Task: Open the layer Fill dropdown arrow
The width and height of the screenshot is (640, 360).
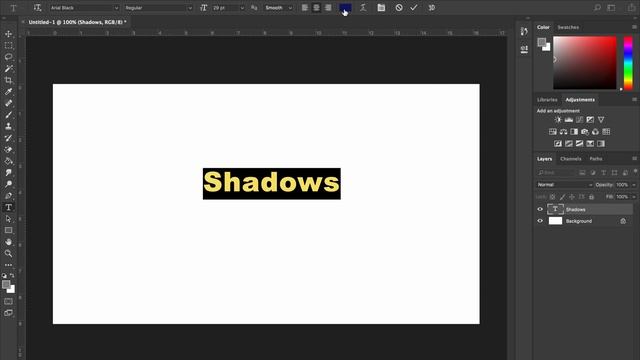Action: [634, 197]
